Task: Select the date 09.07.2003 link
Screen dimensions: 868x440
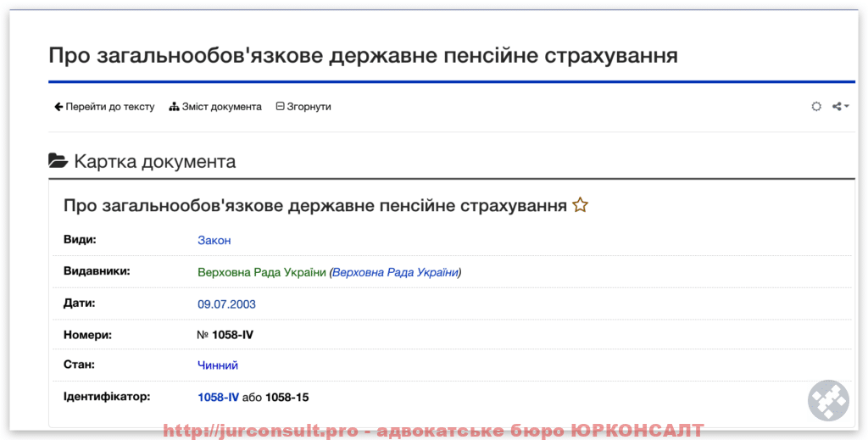Action: (226, 304)
